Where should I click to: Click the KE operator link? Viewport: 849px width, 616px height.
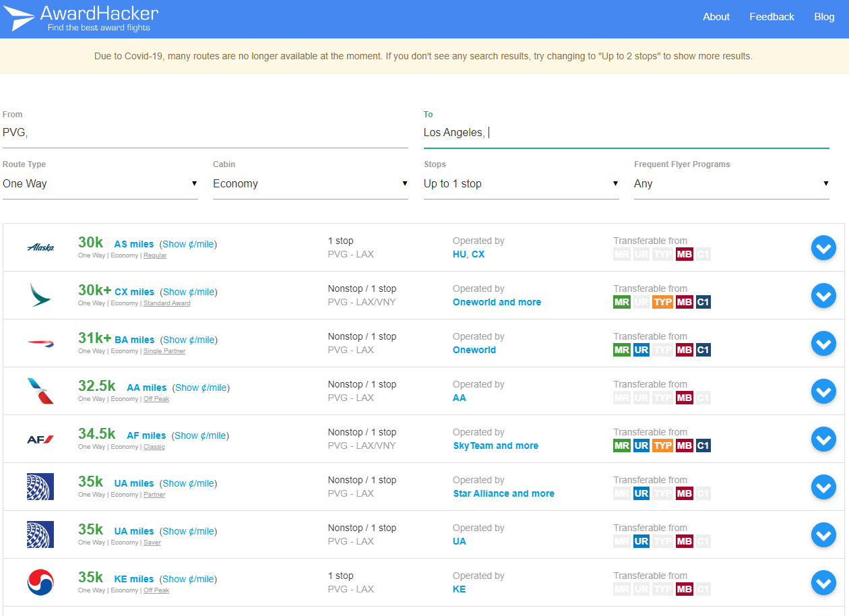459,589
